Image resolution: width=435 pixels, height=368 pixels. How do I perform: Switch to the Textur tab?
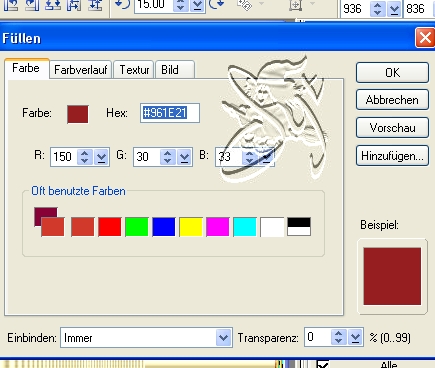point(134,70)
